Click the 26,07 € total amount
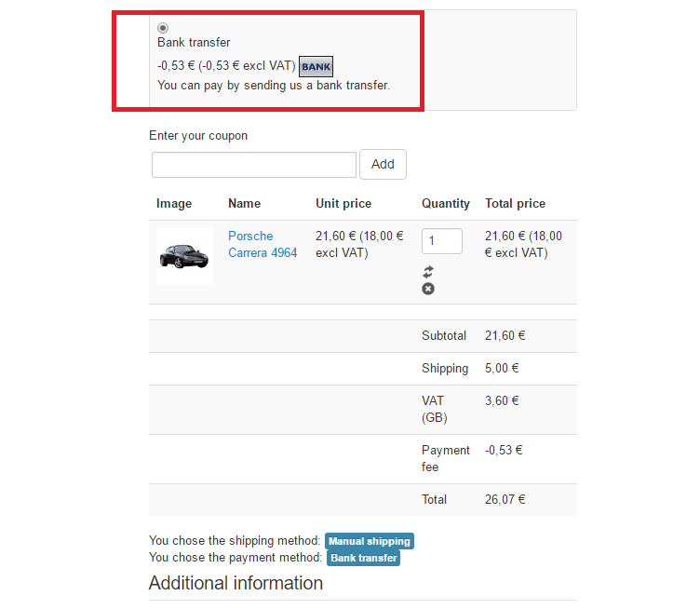Image resolution: width=700 pixels, height=609 pixels. point(505,499)
